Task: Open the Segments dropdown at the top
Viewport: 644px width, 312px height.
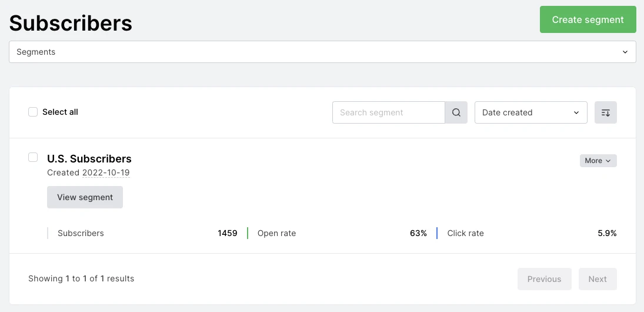Action: point(322,52)
